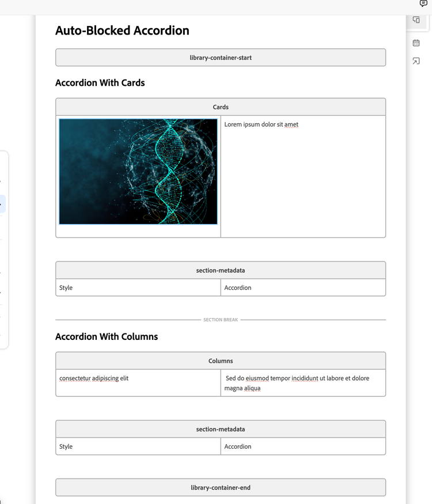Click the Sed do eiusmod tempor text cell
Image resolution: width=432 pixels, height=504 pixels.
(303, 383)
